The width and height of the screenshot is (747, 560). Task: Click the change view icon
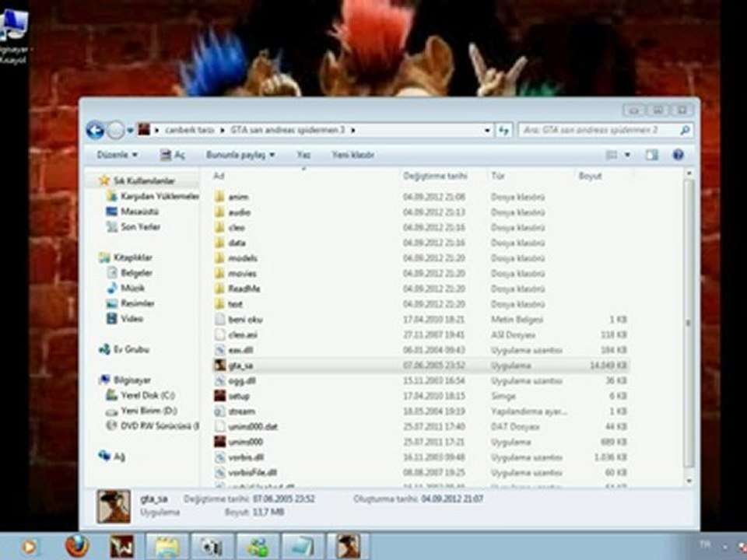(612, 155)
